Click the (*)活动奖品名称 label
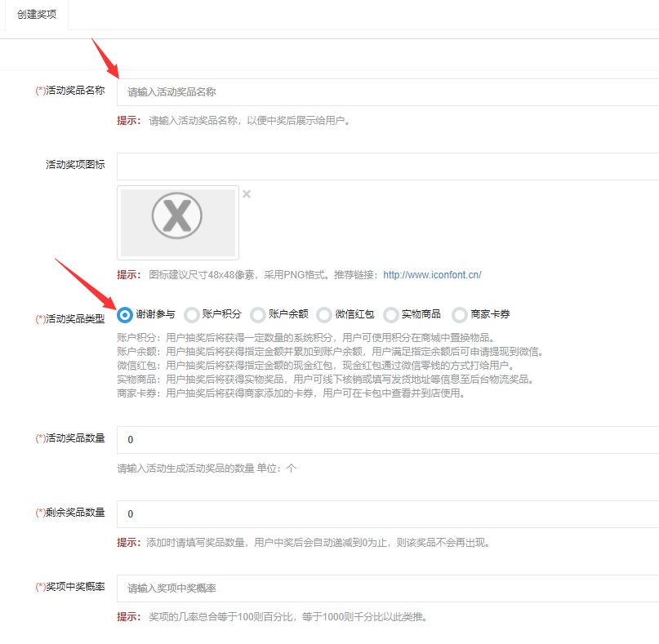The width and height of the screenshot is (659, 644). tap(70, 91)
